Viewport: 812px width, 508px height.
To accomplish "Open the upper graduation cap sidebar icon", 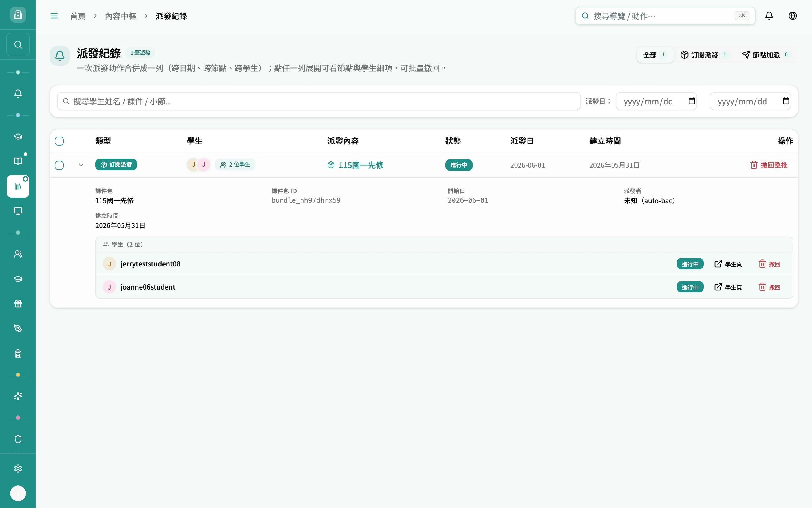I will click(18, 137).
